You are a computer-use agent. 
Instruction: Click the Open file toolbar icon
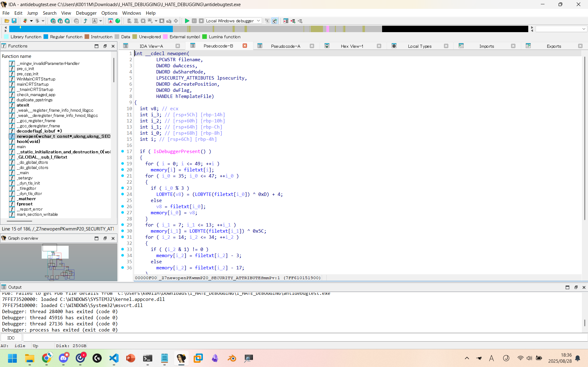6,21
